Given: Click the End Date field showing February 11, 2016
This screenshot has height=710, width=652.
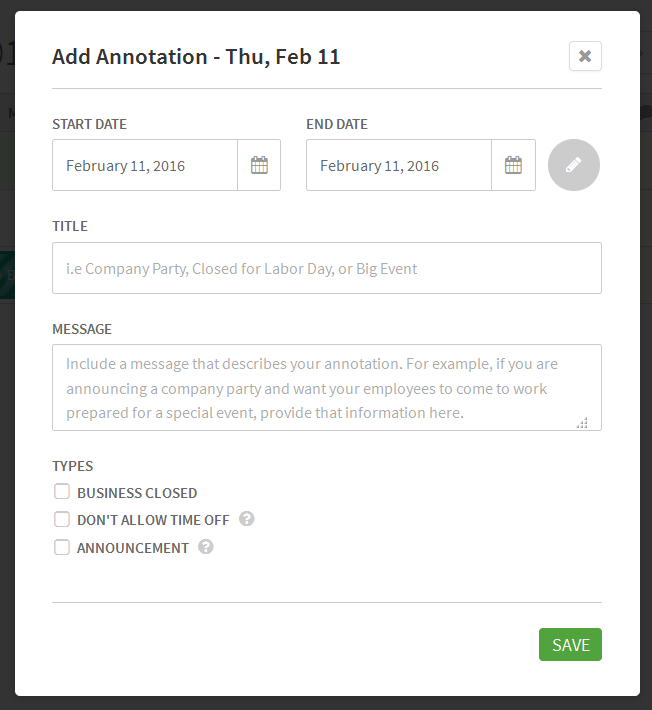Looking at the screenshot, I should (x=399, y=165).
